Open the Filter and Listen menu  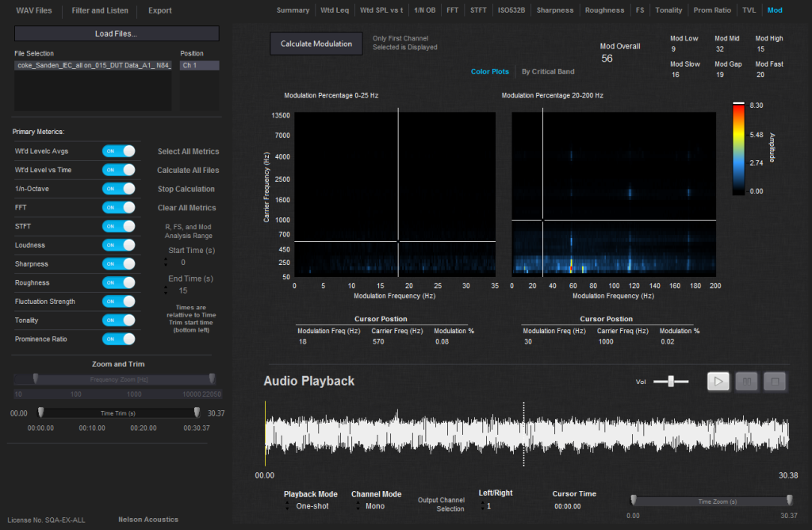(x=99, y=10)
